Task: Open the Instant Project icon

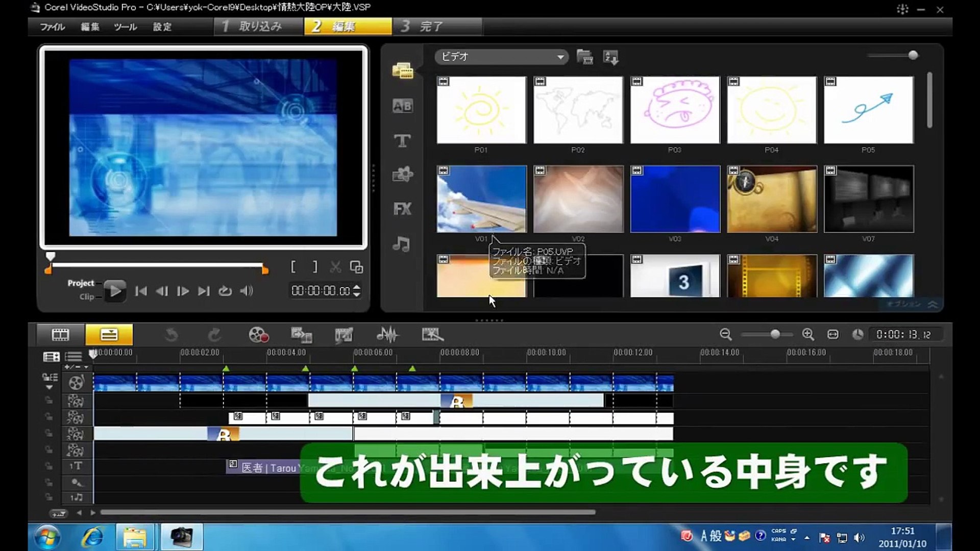Action: [x=432, y=335]
